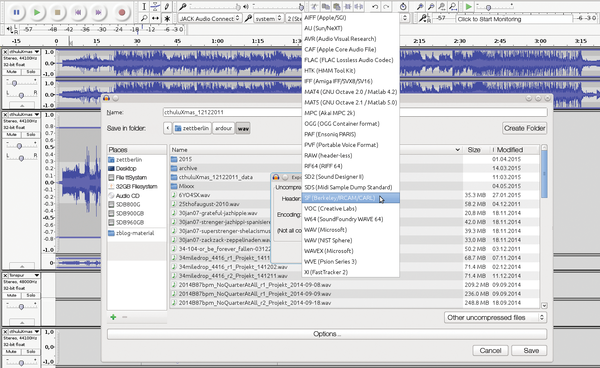Skip to end with the fast-forward button
This screenshot has height=368, width=600.
tap(98, 12)
